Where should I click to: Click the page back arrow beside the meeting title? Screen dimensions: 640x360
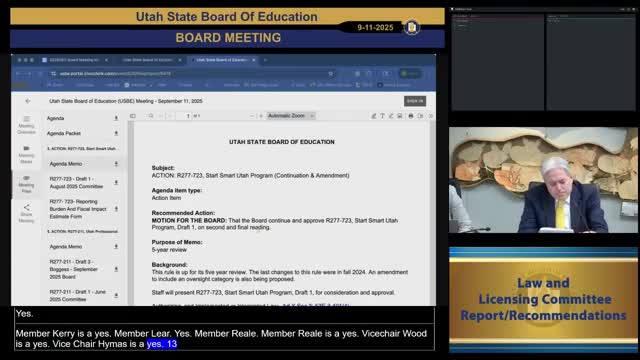pyautogui.click(x=28, y=101)
